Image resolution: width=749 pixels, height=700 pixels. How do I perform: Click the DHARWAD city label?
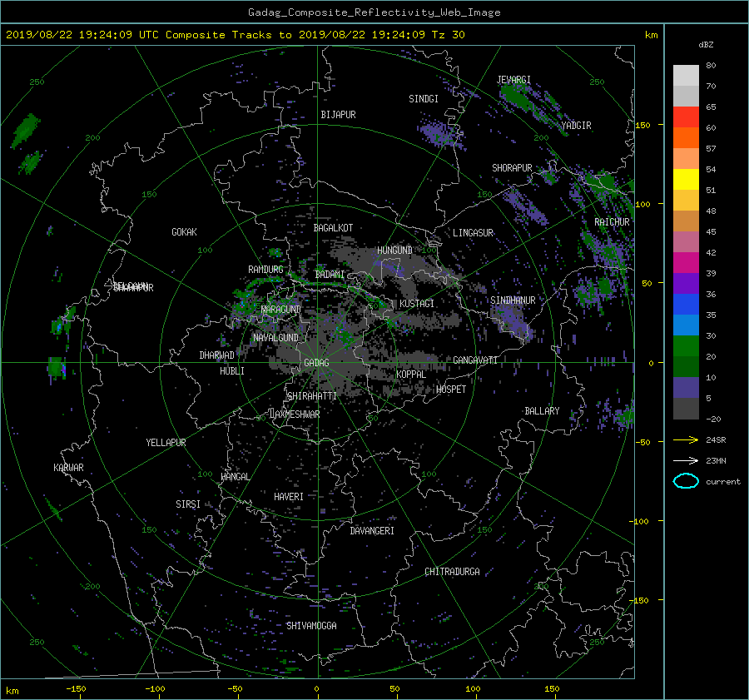pos(216,355)
